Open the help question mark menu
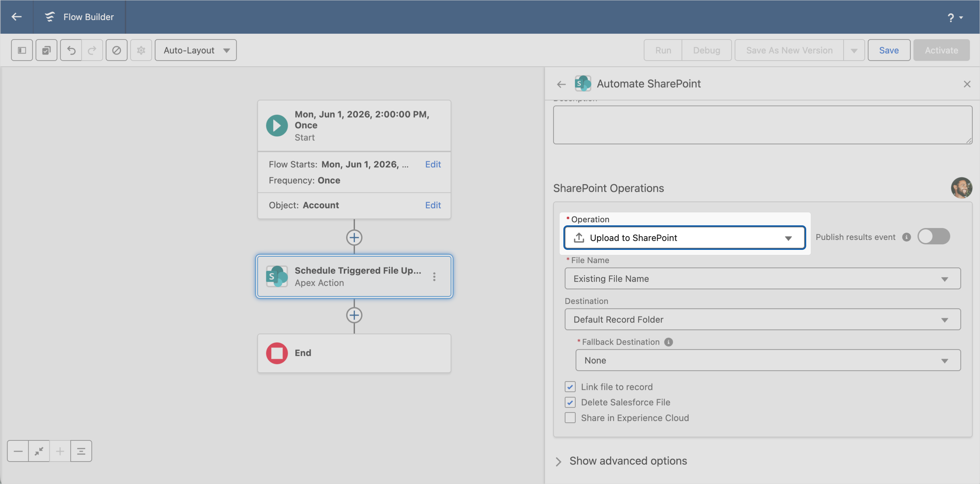 (x=954, y=17)
